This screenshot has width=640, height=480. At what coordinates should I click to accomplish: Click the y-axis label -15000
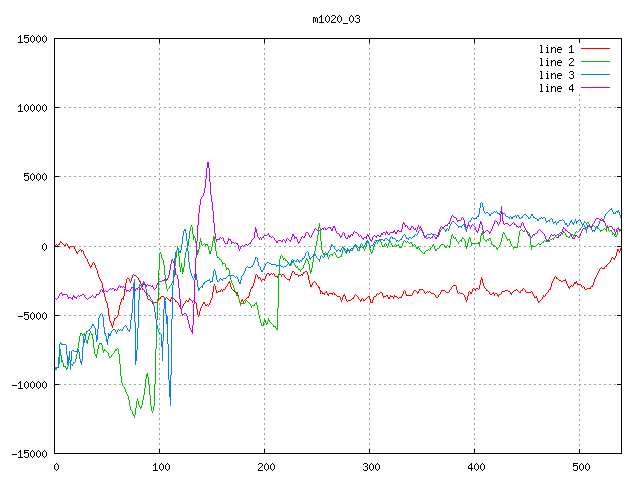pos(29,454)
